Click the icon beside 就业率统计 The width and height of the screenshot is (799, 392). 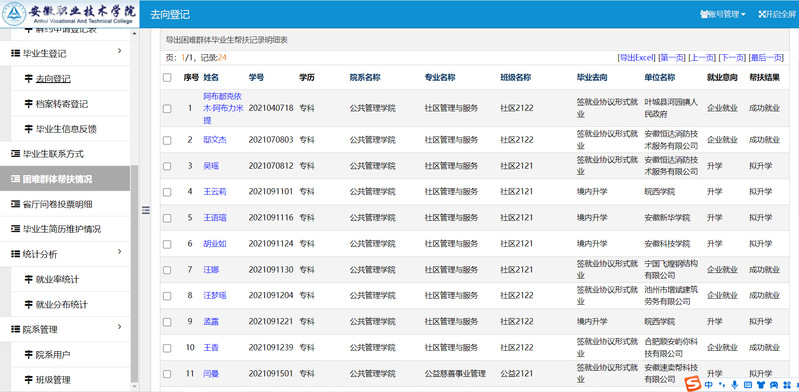click(x=28, y=279)
